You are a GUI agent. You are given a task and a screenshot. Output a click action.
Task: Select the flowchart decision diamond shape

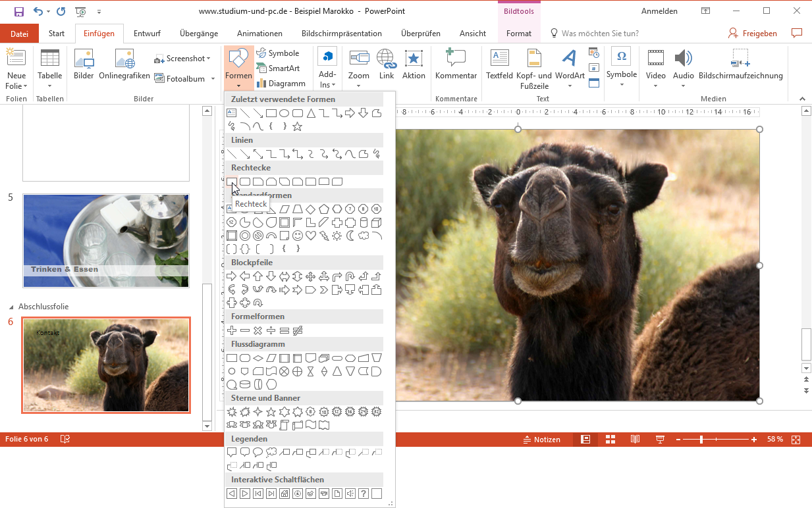[258, 357]
